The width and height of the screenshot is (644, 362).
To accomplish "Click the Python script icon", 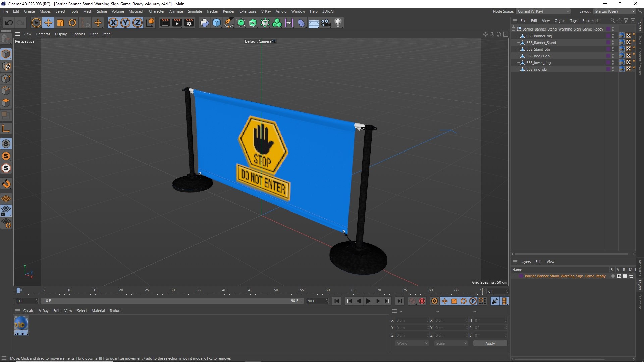I will 204,23.
